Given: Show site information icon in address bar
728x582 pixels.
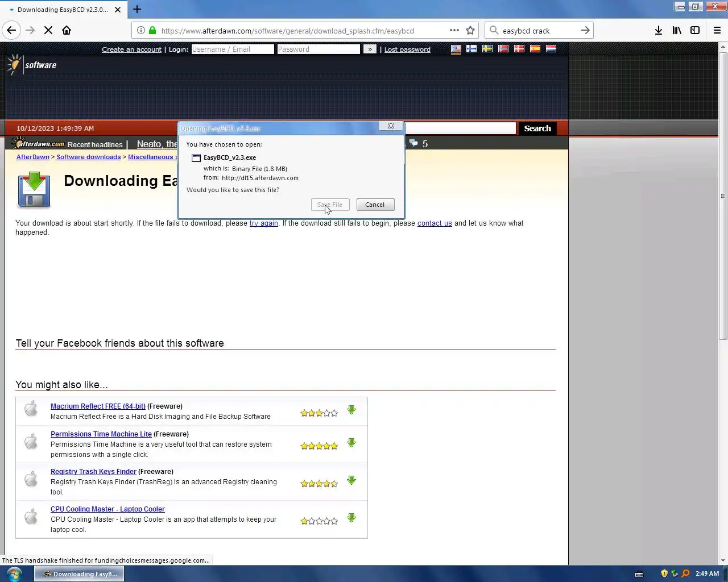Looking at the screenshot, I should click(141, 30).
